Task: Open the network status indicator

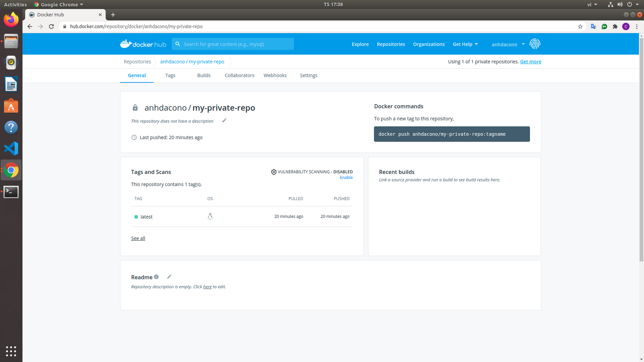Action: 610,4
